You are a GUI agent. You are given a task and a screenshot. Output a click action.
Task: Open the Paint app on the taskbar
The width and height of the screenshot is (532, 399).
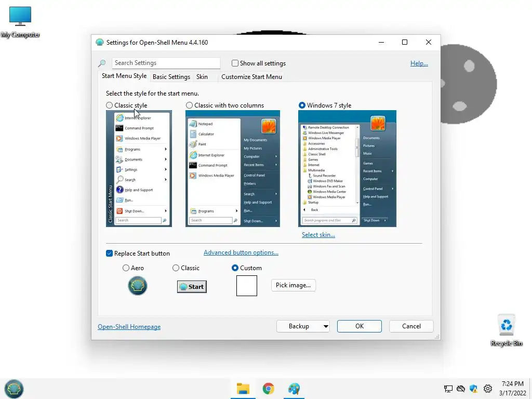point(294,389)
